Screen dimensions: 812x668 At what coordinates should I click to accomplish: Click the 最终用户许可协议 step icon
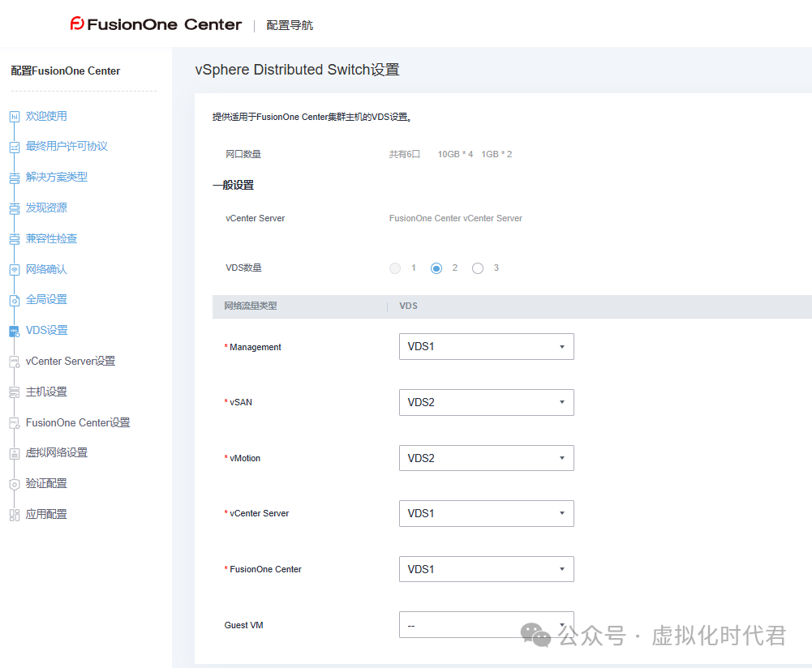(x=15, y=148)
